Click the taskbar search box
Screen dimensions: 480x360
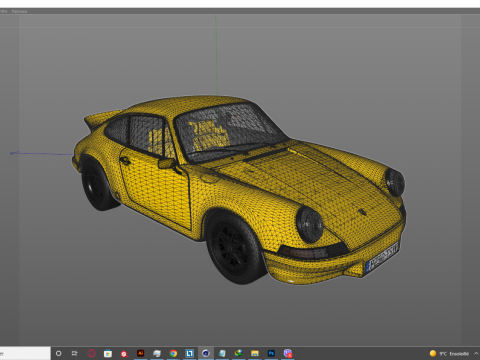point(25,353)
